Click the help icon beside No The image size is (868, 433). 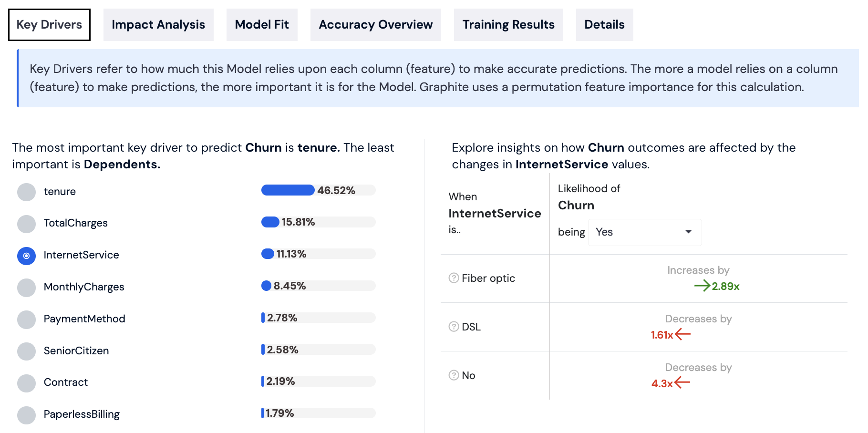[x=454, y=375]
